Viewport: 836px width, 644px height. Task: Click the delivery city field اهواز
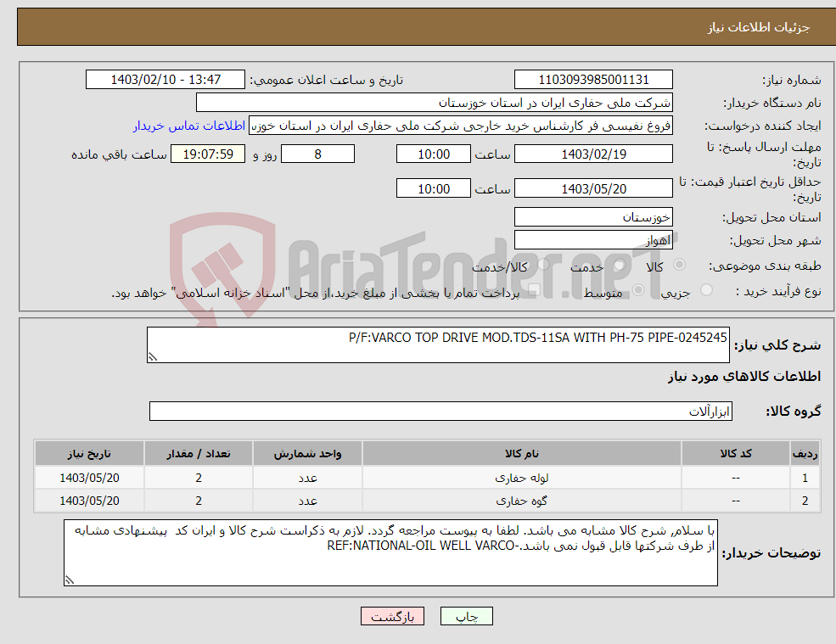(x=593, y=240)
